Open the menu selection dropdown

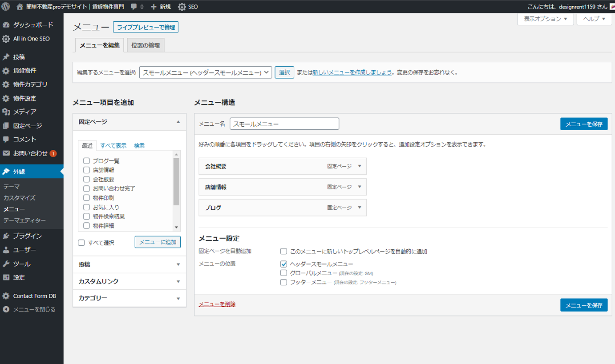(206, 72)
